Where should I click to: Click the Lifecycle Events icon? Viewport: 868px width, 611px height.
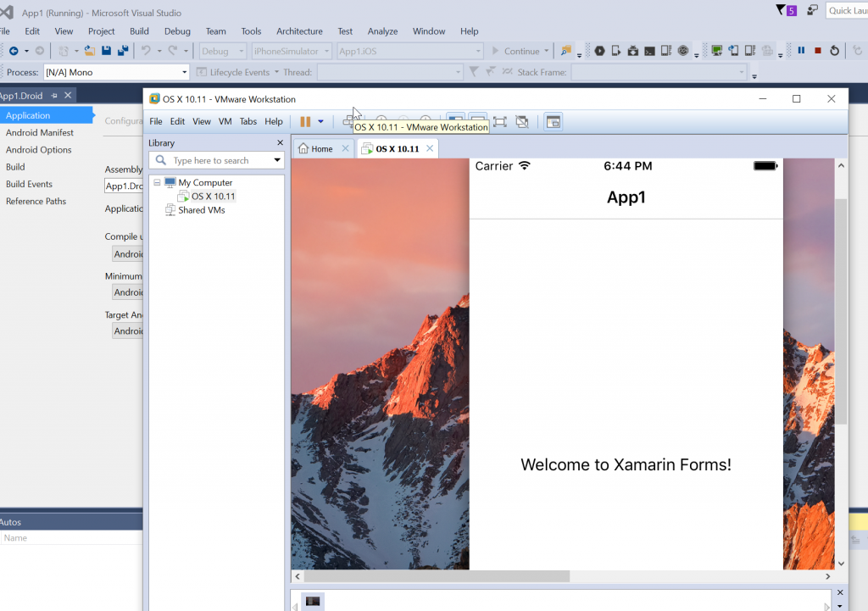click(x=202, y=72)
